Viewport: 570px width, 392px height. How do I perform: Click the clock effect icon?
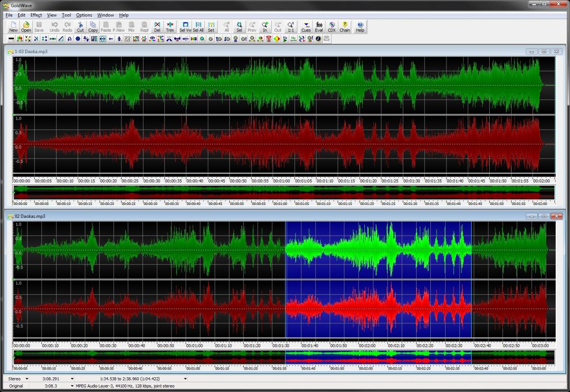pos(318,38)
